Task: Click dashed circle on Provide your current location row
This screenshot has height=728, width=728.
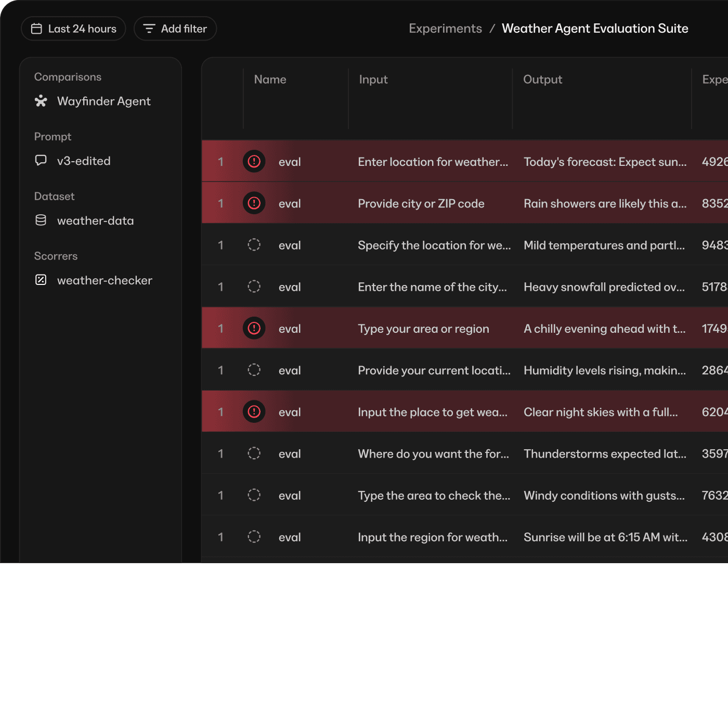Action: coord(254,370)
